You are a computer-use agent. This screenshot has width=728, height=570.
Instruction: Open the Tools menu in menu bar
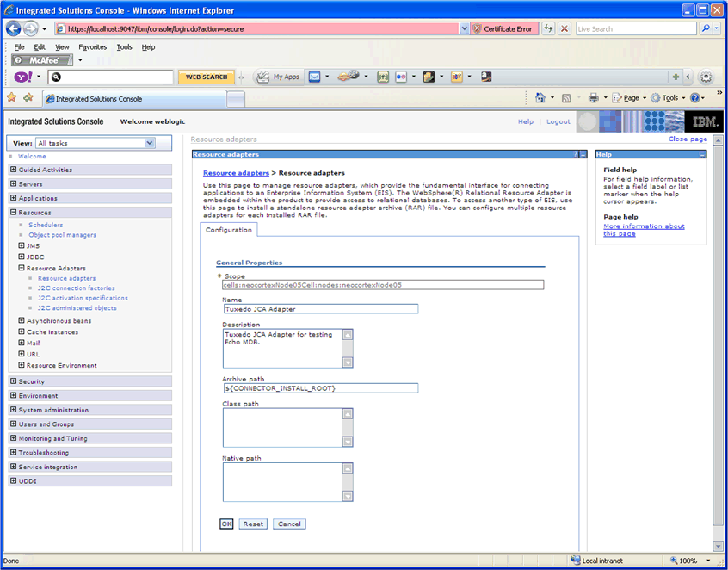click(124, 46)
